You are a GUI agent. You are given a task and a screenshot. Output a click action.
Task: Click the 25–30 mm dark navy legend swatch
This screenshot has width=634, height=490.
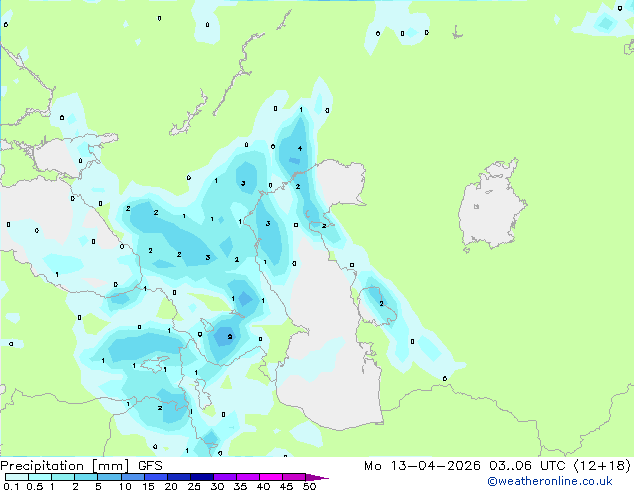pos(202,477)
